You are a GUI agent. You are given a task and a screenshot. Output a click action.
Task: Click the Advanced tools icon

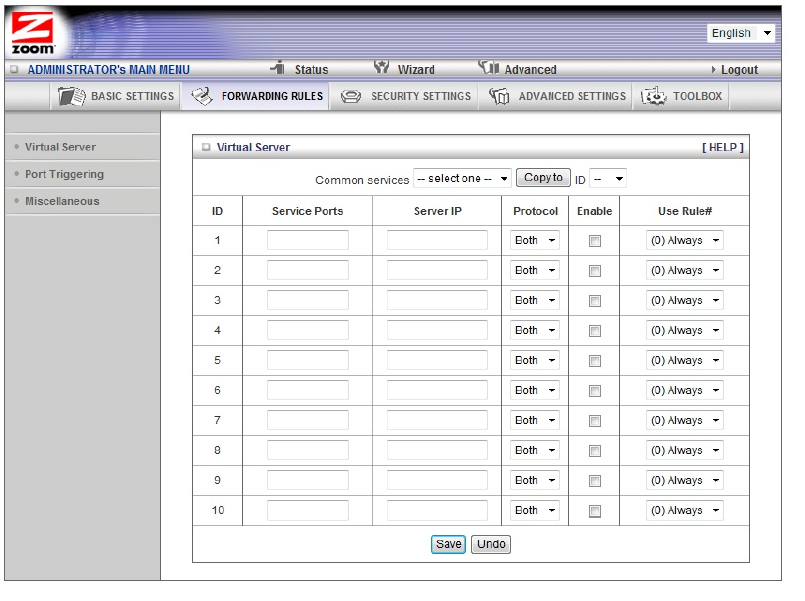[488, 67]
